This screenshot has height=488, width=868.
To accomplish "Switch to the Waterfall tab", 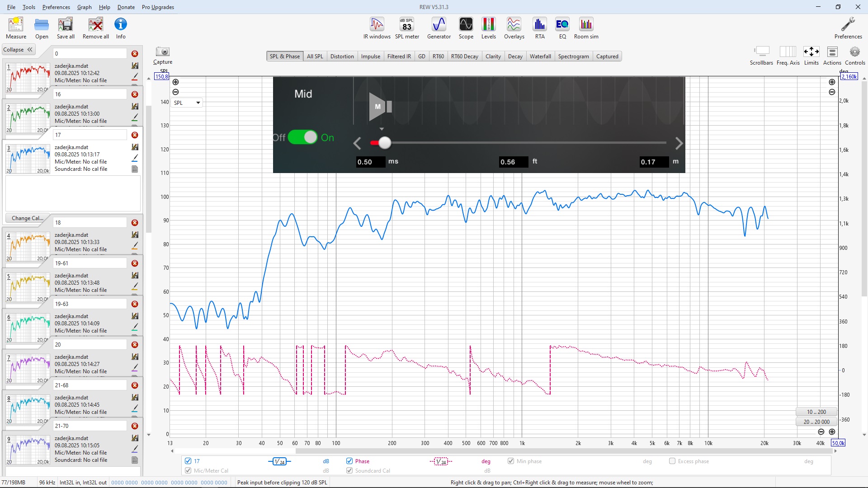I will [x=540, y=56].
